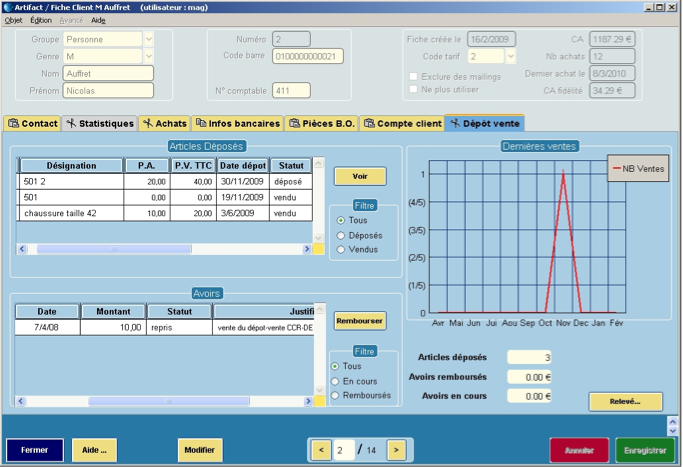Select Déposés filter option
This screenshot has width=683, height=467.
341,235
